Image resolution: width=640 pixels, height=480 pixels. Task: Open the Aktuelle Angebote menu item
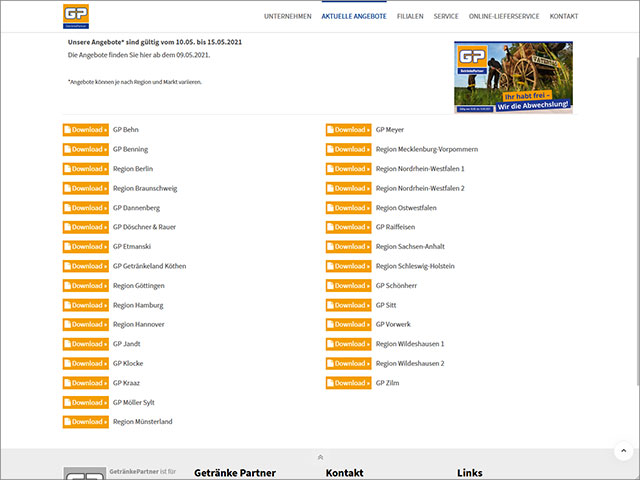click(354, 16)
